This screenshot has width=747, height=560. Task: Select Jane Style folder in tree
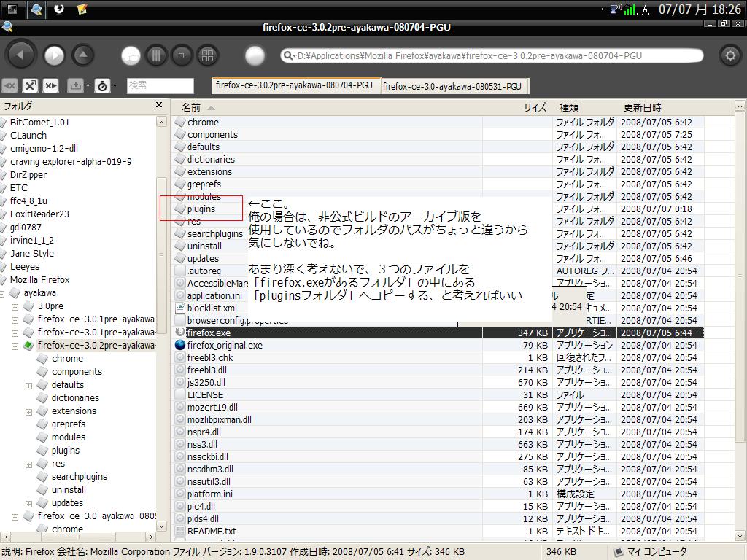click(32, 253)
